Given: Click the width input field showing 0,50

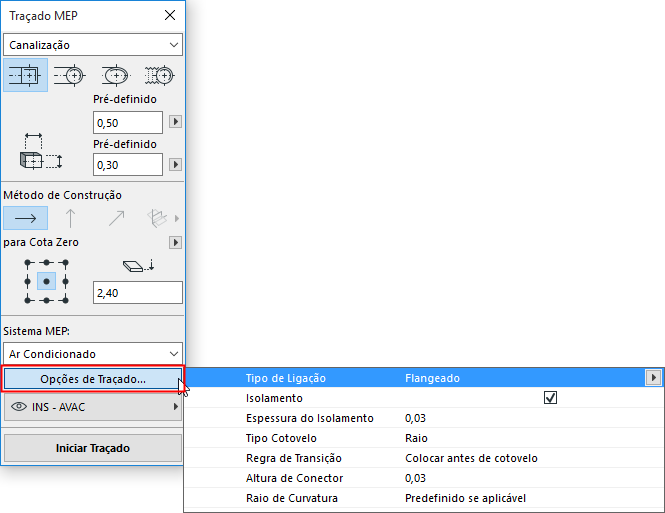Looking at the screenshot, I should coord(128,123).
